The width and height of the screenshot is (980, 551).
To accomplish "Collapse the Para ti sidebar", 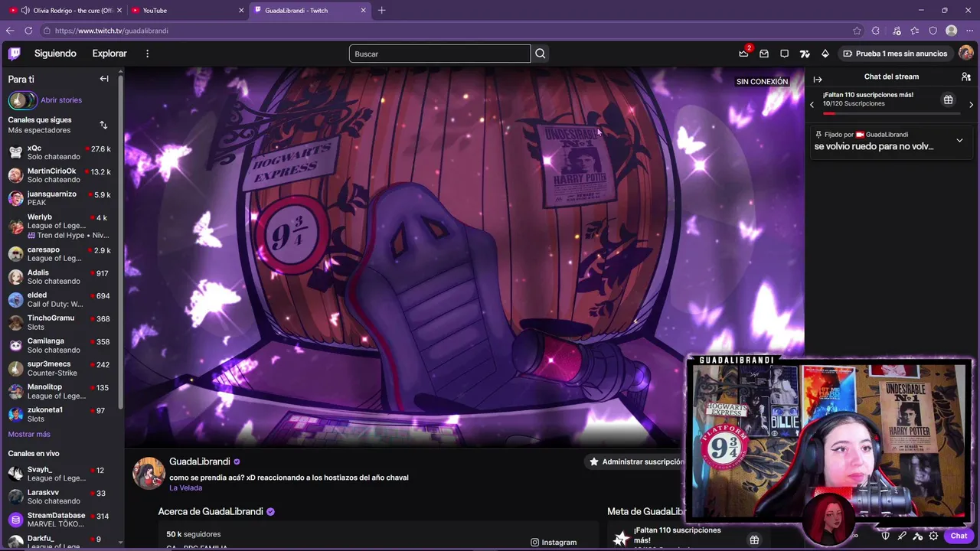I will click(x=104, y=79).
